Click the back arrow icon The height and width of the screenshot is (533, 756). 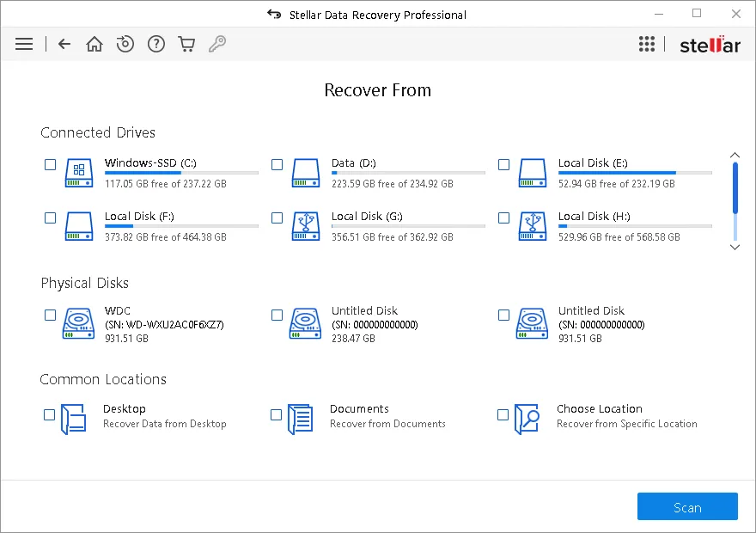pyautogui.click(x=64, y=44)
